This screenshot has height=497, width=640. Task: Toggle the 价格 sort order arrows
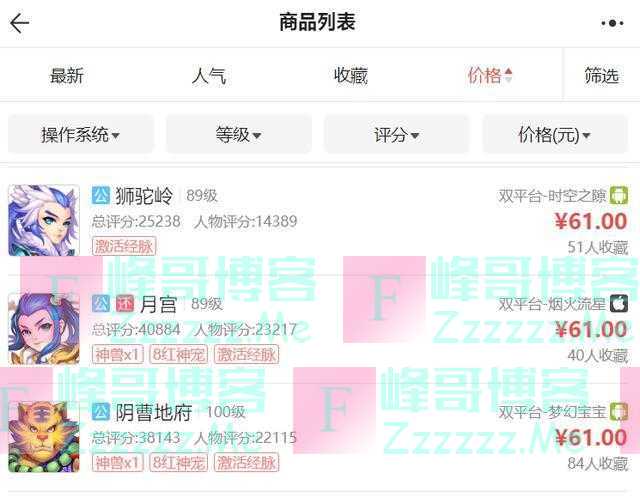(x=508, y=75)
